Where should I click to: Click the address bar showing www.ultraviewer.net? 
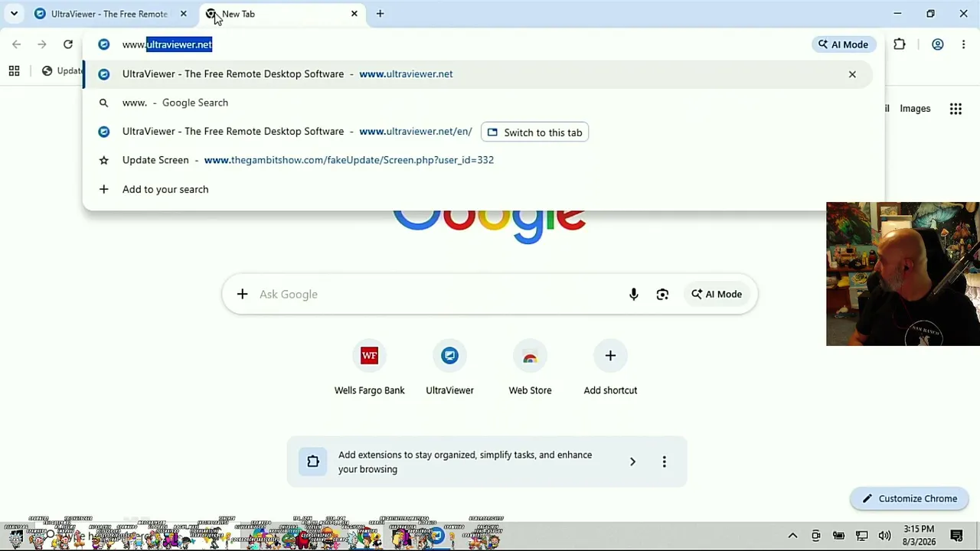tap(459, 44)
